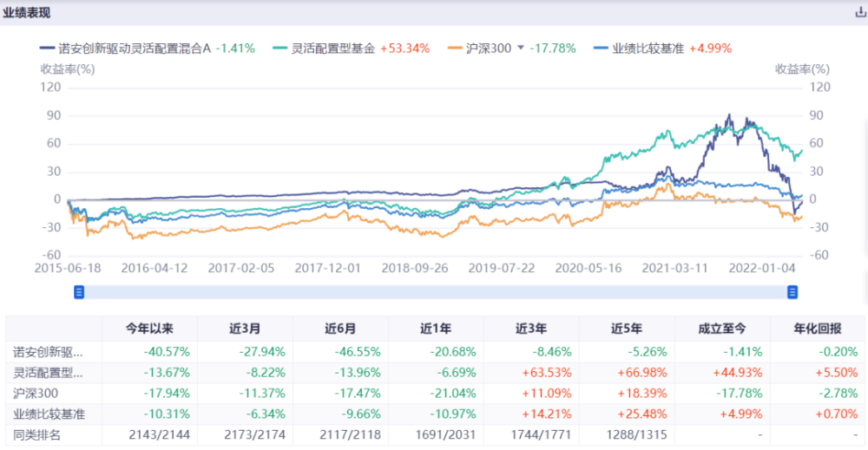Viewport: 868px width, 450px height.
Task: Click the middle of the date range slider bar
Action: click(436, 292)
